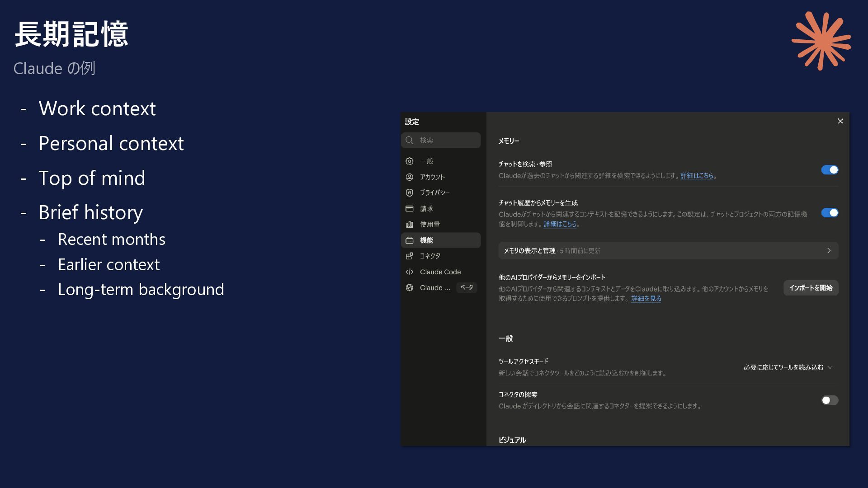Click the メモリー section heading

pyautogui.click(x=509, y=141)
